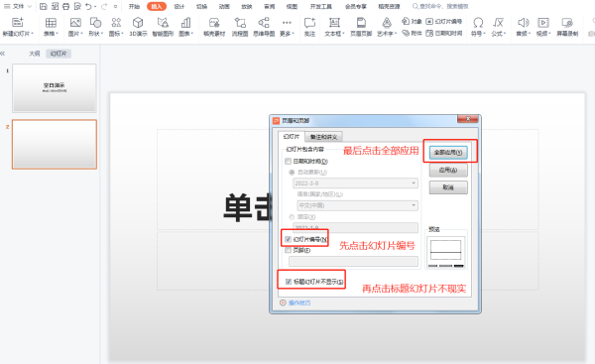Click the 取消 cancel button
The width and height of the screenshot is (595, 364).
[448, 187]
